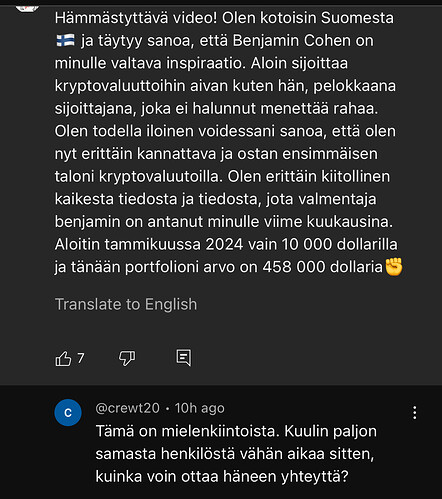The height and width of the screenshot is (499, 442).
Task: Click the 'kuinka voin ottaa häneen yhteyttä?' line
Action: (222, 476)
